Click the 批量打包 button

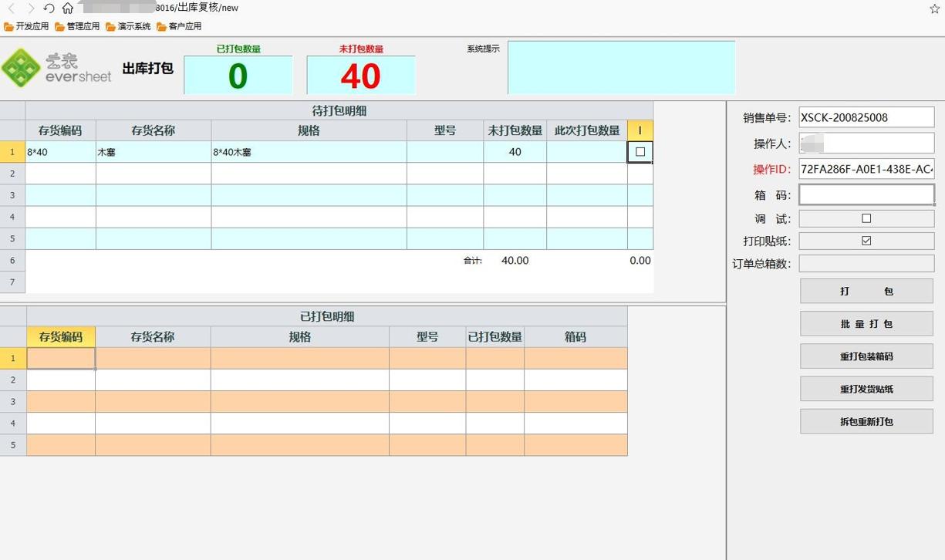(x=866, y=323)
